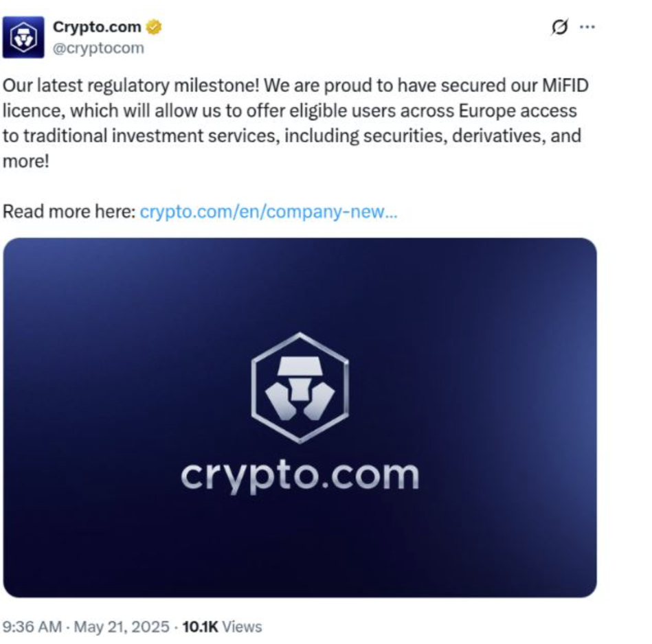Summarize the post with the Grok icon

point(561,26)
